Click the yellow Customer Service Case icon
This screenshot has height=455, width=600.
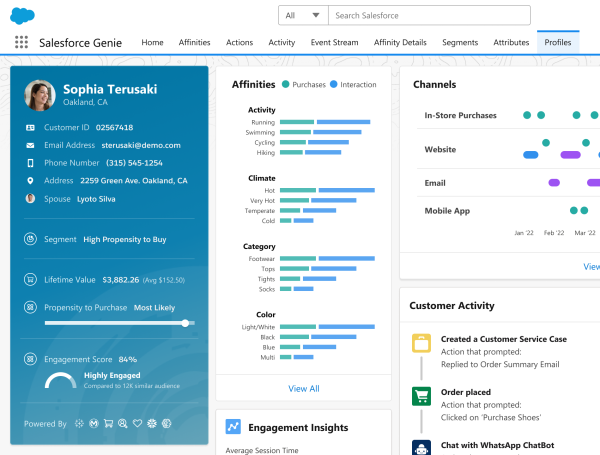pyautogui.click(x=421, y=344)
